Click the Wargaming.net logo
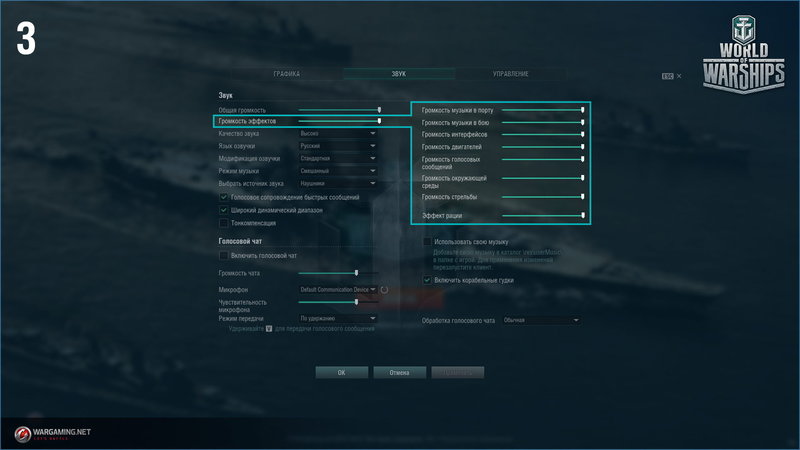 coord(53,434)
